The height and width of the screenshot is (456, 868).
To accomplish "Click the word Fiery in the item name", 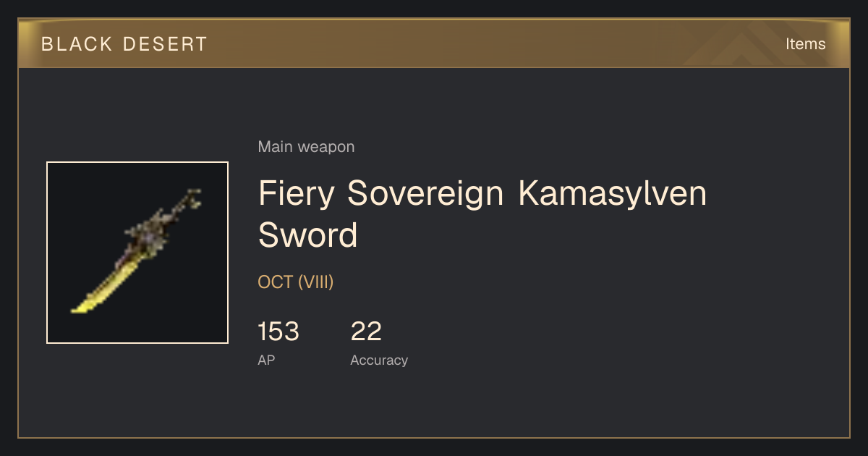I will click(297, 194).
